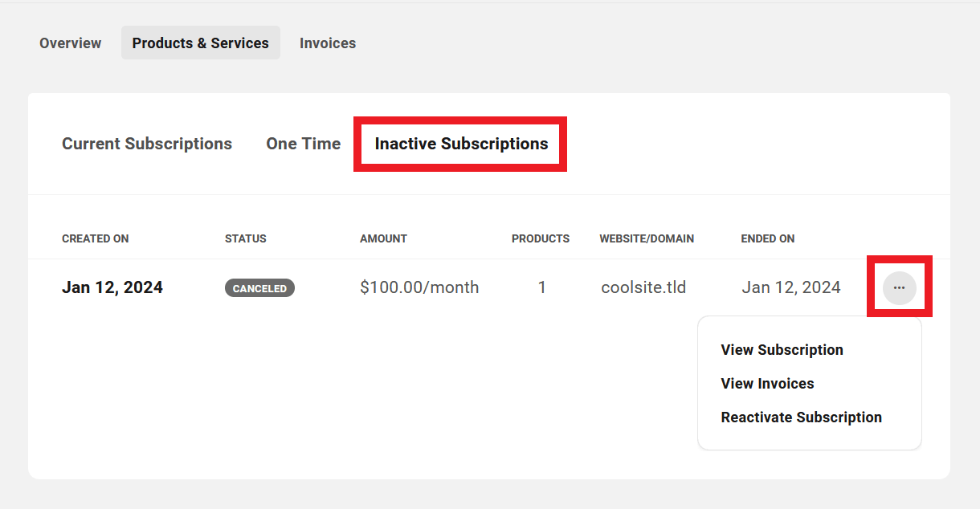Click Reactivate Subscription option
The width and height of the screenshot is (980, 509).
pos(801,417)
